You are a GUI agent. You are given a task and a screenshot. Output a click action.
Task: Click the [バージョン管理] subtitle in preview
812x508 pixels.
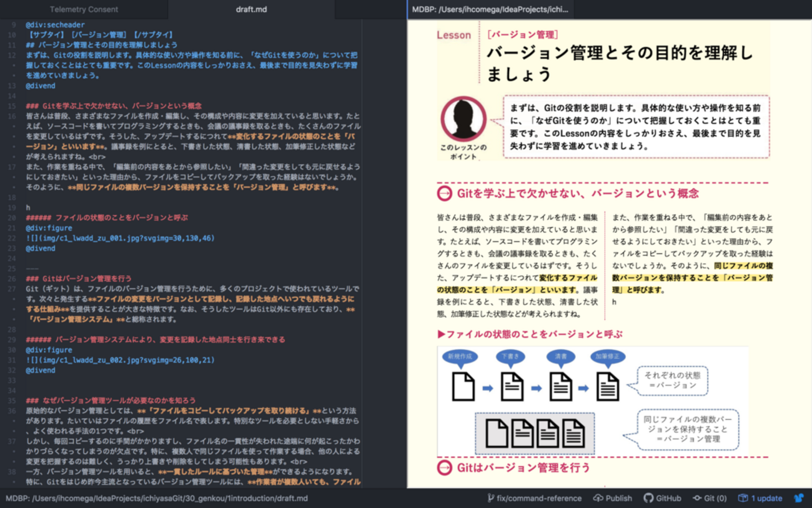click(523, 35)
